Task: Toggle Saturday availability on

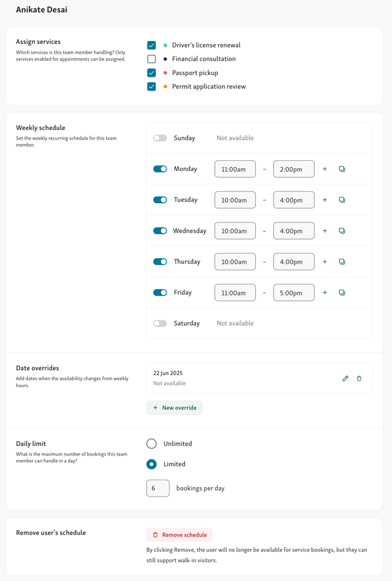Action: (160, 323)
